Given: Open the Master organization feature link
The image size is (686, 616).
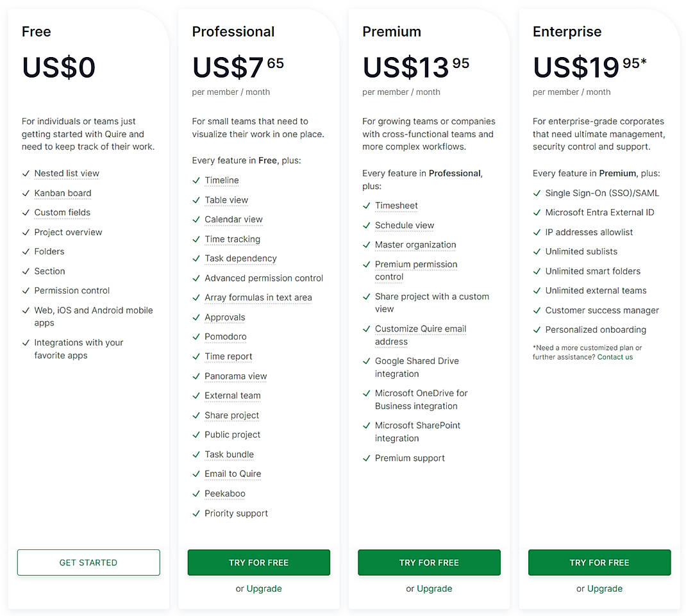Looking at the screenshot, I should [x=415, y=245].
